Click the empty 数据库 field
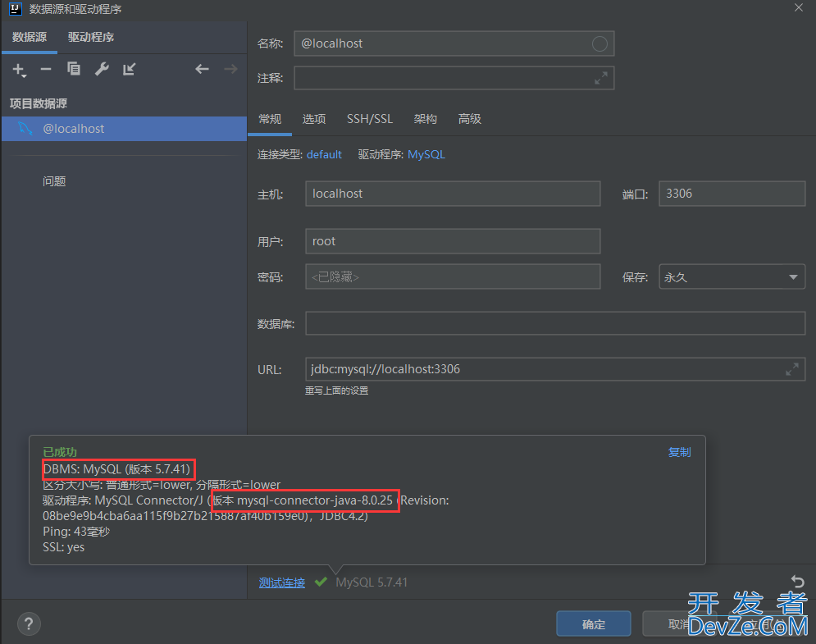The height and width of the screenshot is (644, 816). click(x=555, y=323)
